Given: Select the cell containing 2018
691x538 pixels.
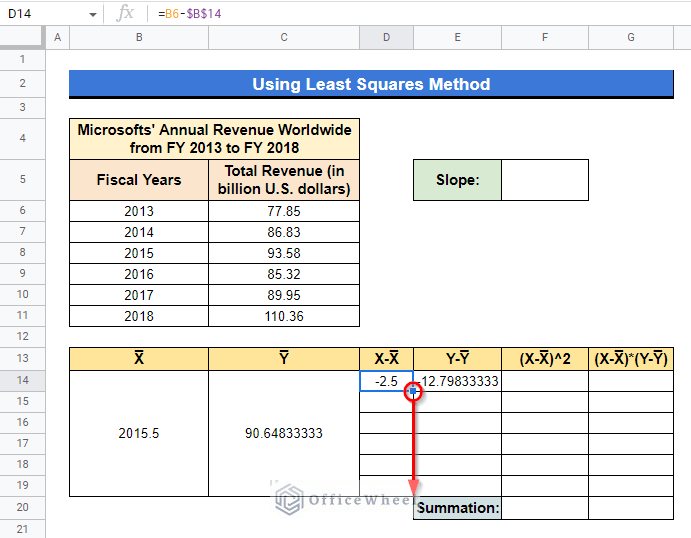Looking at the screenshot, I should [139, 316].
